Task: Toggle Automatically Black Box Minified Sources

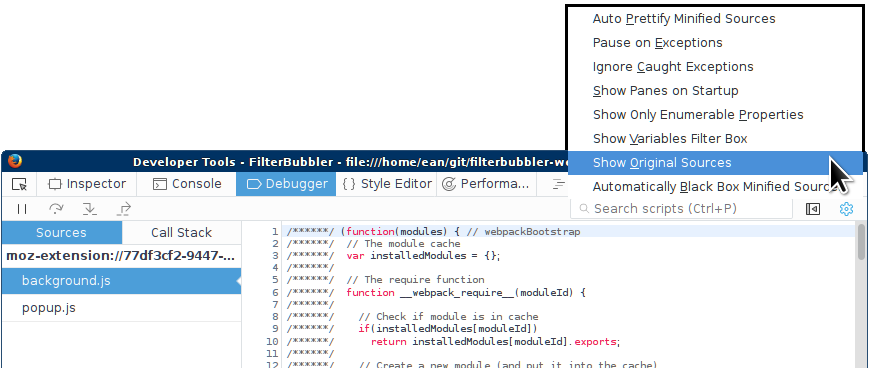Action: click(715, 187)
